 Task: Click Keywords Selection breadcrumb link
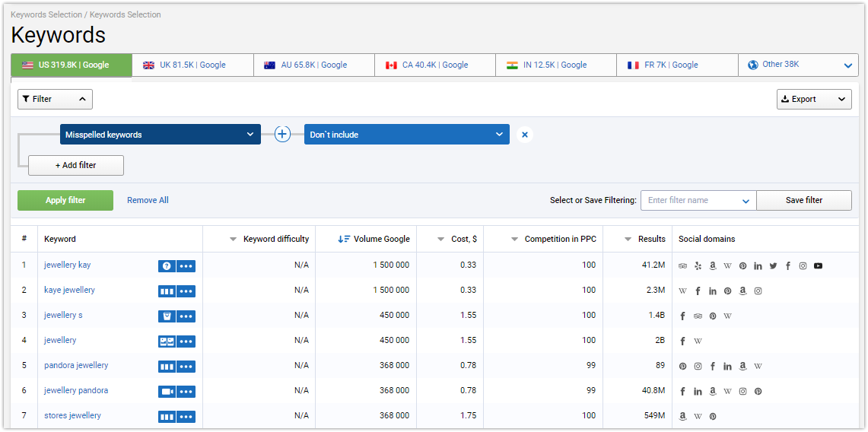46,15
